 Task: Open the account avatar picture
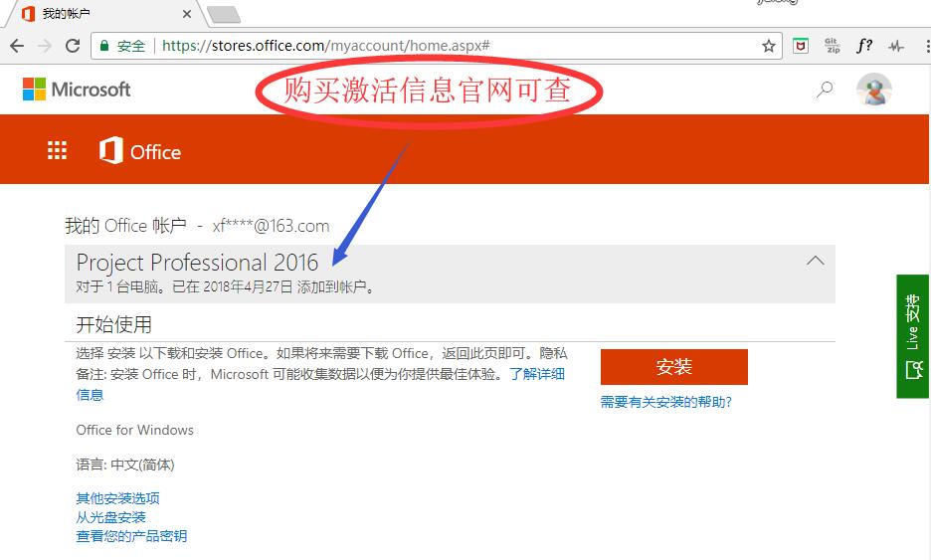[x=874, y=91]
